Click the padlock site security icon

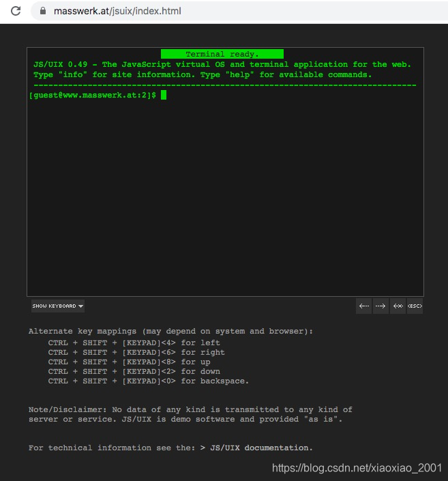click(43, 11)
